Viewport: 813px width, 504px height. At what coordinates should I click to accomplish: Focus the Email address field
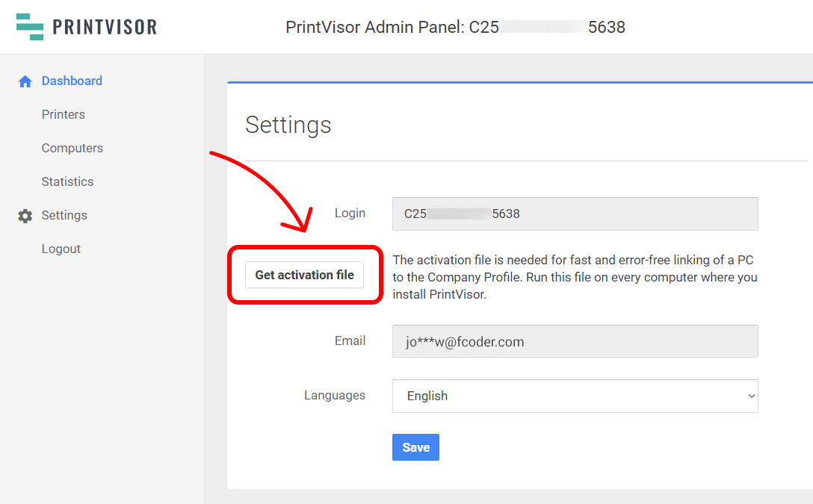[575, 341]
